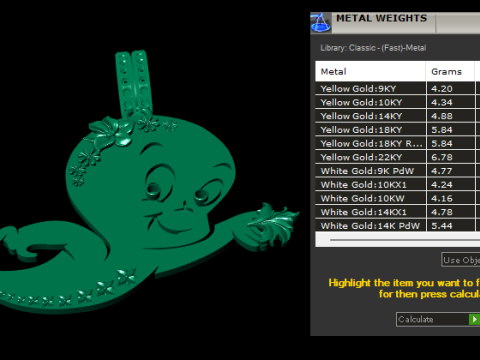The width and height of the screenshot is (480, 360).
Task: Click the Use Object button
Action: click(x=461, y=260)
